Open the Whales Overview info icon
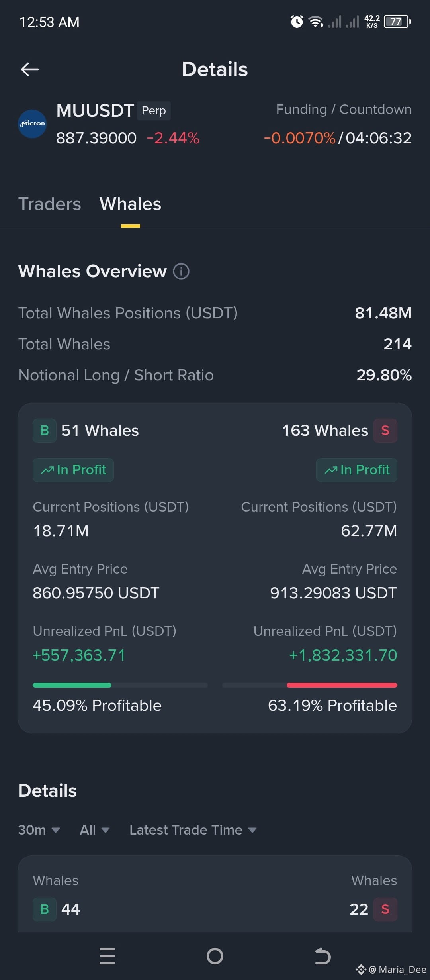430x980 pixels. coord(181,271)
